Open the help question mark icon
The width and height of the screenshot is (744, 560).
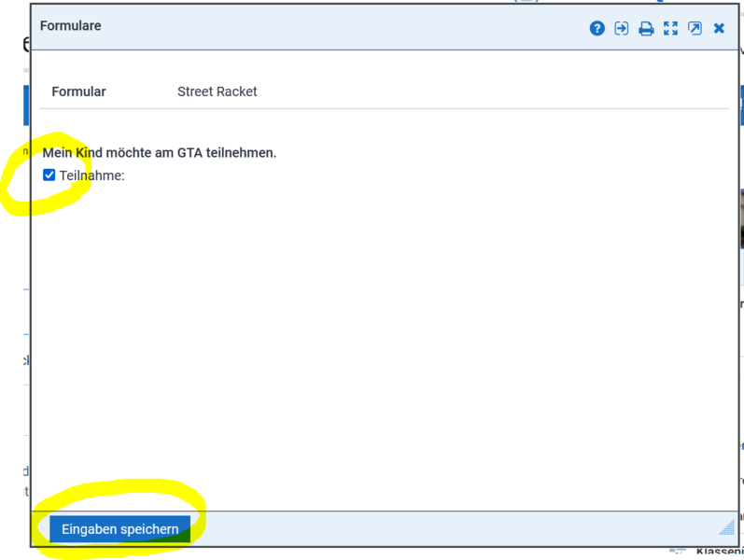click(x=597, y=28)
